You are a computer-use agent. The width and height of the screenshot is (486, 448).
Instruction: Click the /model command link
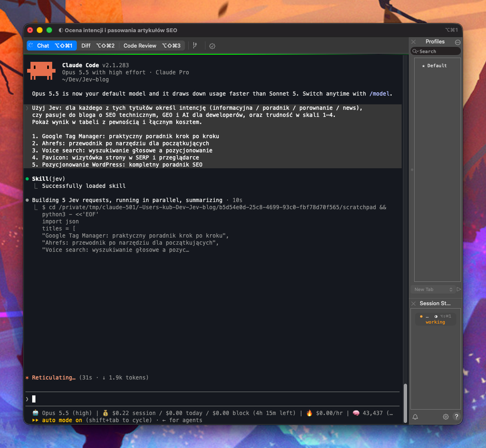(380, 94)
